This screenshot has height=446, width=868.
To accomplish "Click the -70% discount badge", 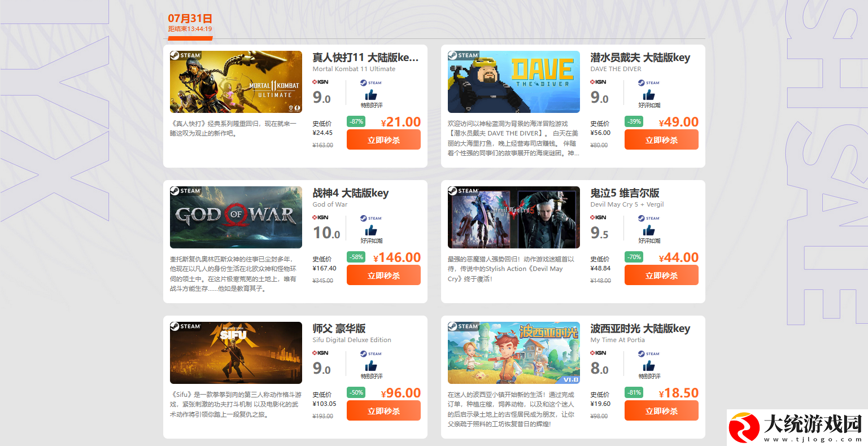I will (634, 257).
